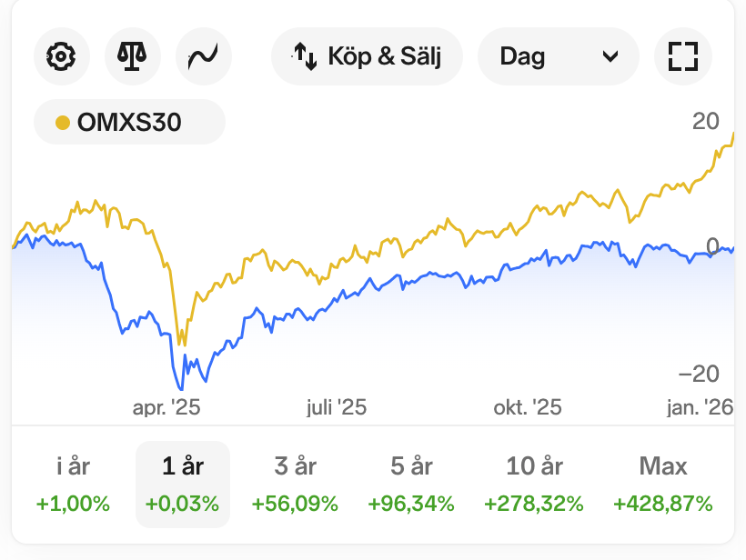The width and height of the screenshot is (746, 560).
Task: Click the +428,87% Max return value
Action: pos(663,504)
